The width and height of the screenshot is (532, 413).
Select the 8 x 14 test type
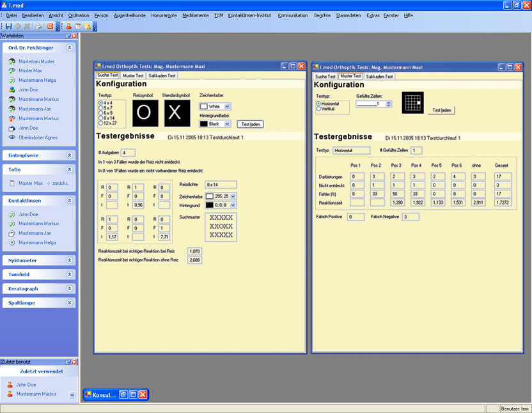click(100, 118)
